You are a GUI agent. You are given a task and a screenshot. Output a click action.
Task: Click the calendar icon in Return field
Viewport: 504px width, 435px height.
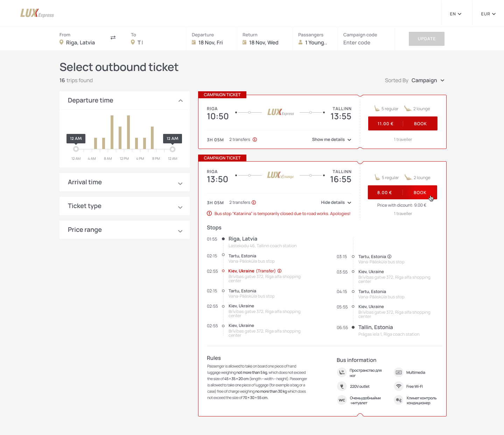(x=245, y=42)
